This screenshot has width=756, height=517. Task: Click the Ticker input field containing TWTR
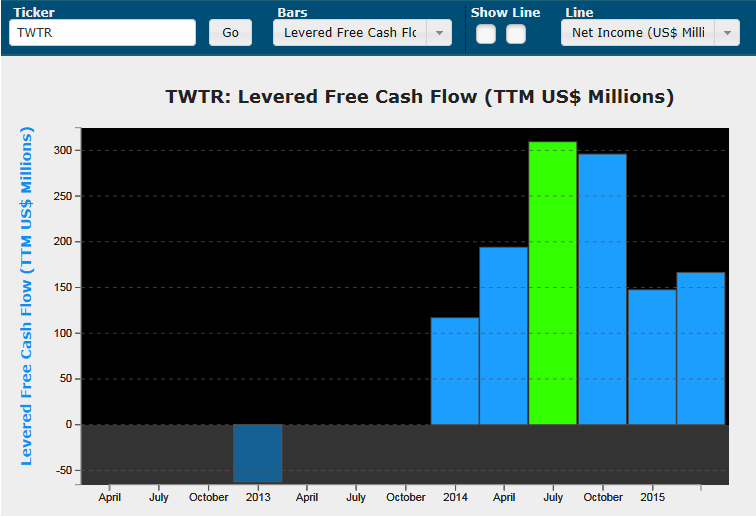click(x=102, y=33)
